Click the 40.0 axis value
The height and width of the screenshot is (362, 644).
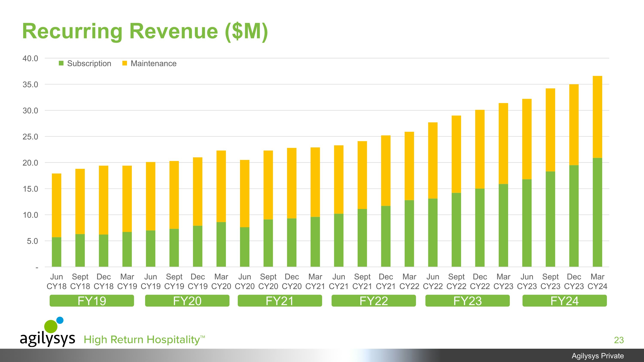click(30, 58)
